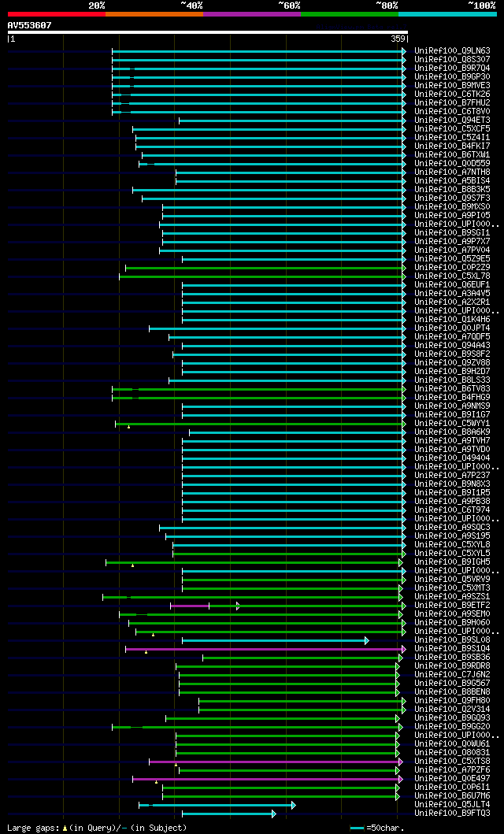Viewport: 504px width, 834px height.
Task: Click the cyan alignment bar for B9SL08
Action: pyautogui.click(x=274, y=640)
